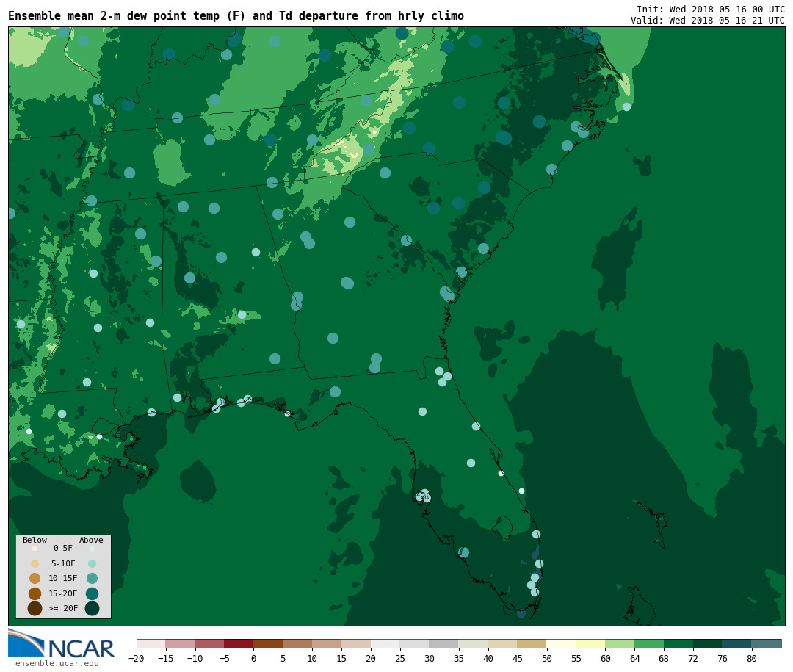Click the 'Above' legend column header
The image size is (793, 672).
[91, 541]
